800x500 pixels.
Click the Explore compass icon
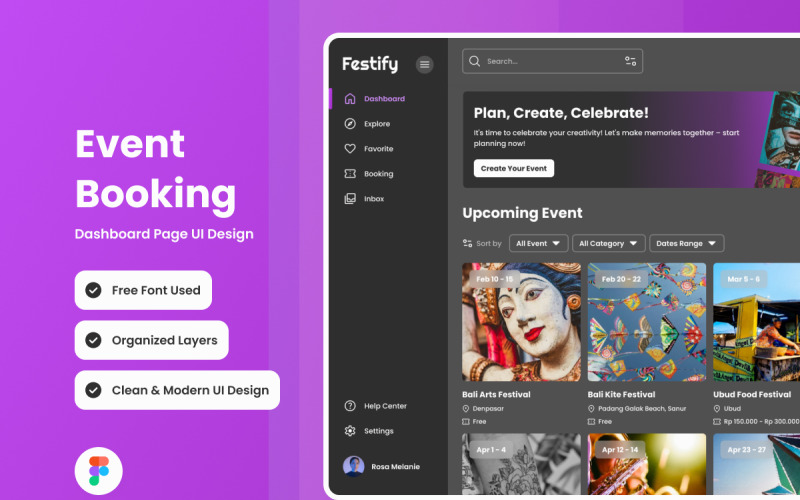point(350,124)
